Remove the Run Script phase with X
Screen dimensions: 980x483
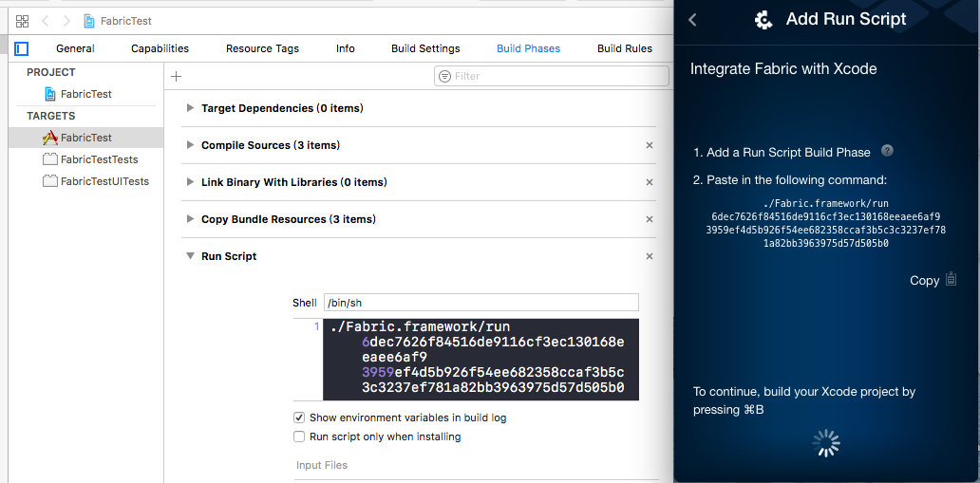650,256
